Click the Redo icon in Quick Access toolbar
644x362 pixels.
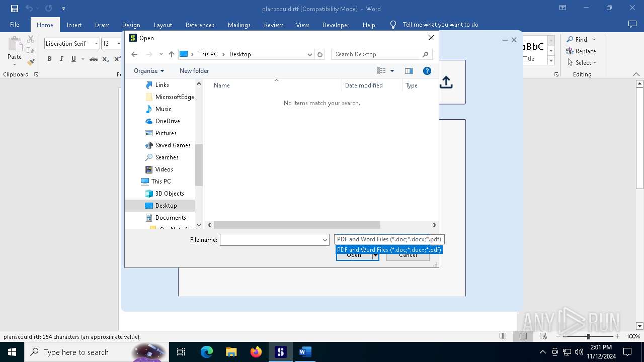48,9
